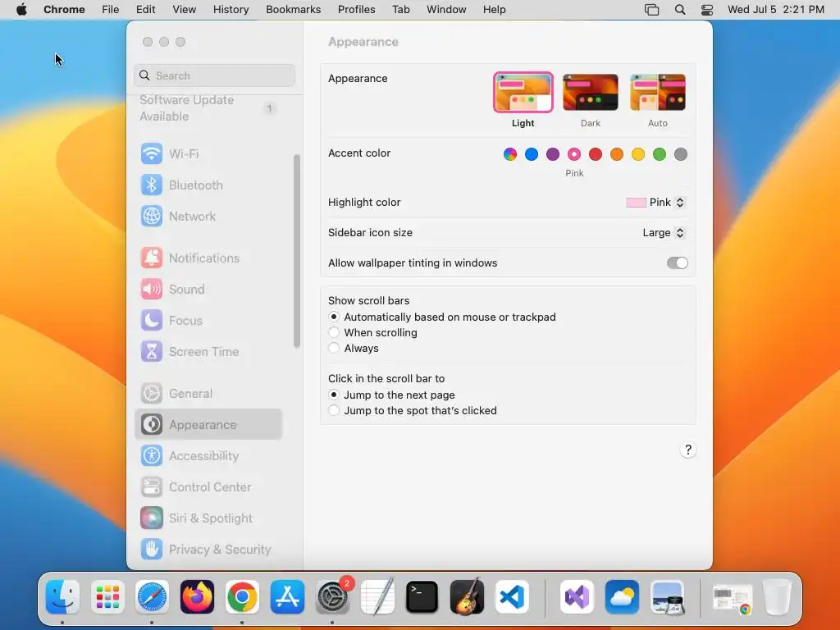Open Software Update Available notice
The height and width of the screenshot is (630, 840).
[x=209, y=108]
